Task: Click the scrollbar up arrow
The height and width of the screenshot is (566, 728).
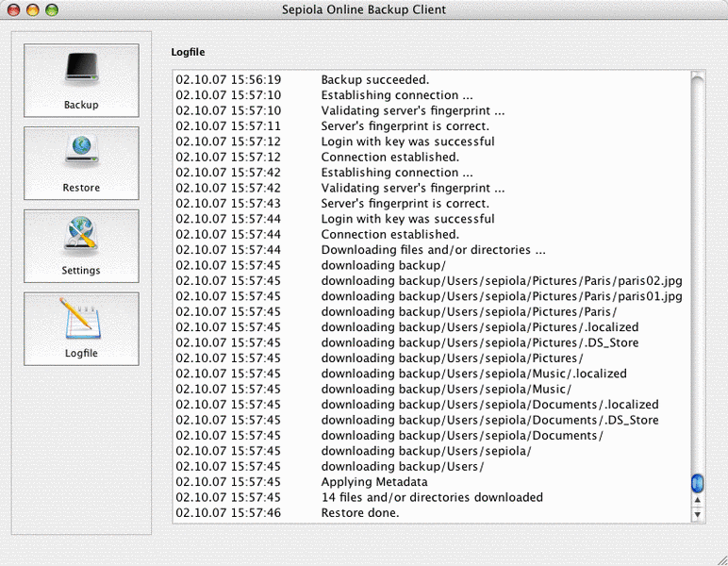Action: [698, 501]
